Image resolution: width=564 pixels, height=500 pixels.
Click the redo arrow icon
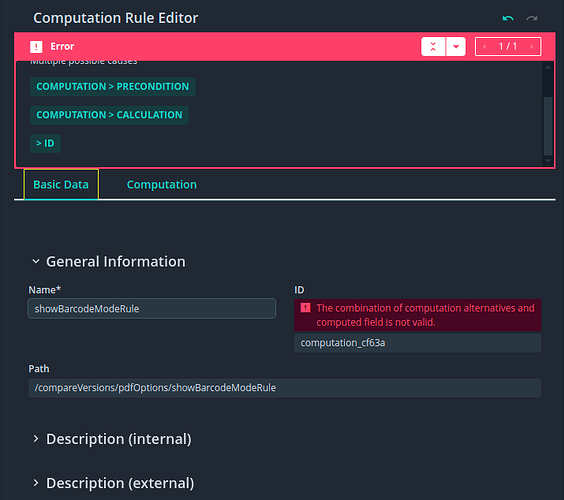[532, 18]
